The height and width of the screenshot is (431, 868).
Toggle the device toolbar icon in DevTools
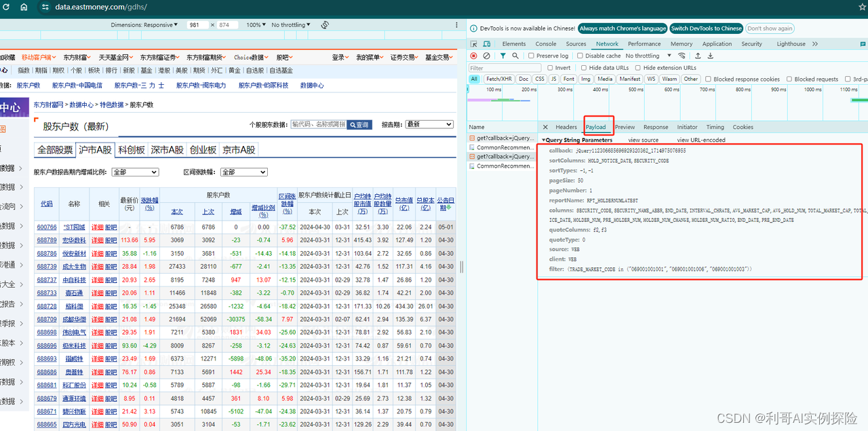tap(488, 43)
